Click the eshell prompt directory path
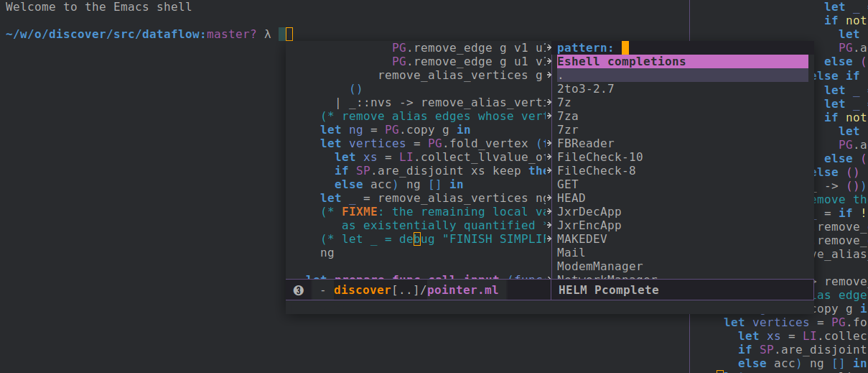 (103, 34)
